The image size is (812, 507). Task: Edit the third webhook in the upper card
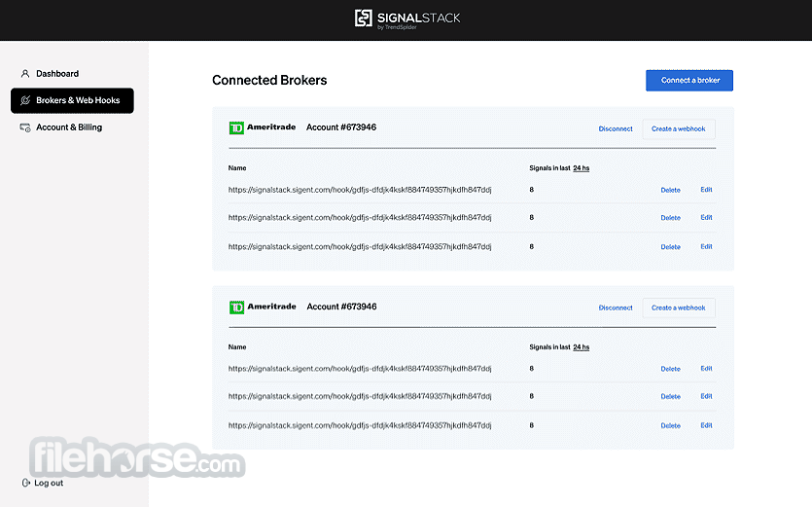coord(706,246)
